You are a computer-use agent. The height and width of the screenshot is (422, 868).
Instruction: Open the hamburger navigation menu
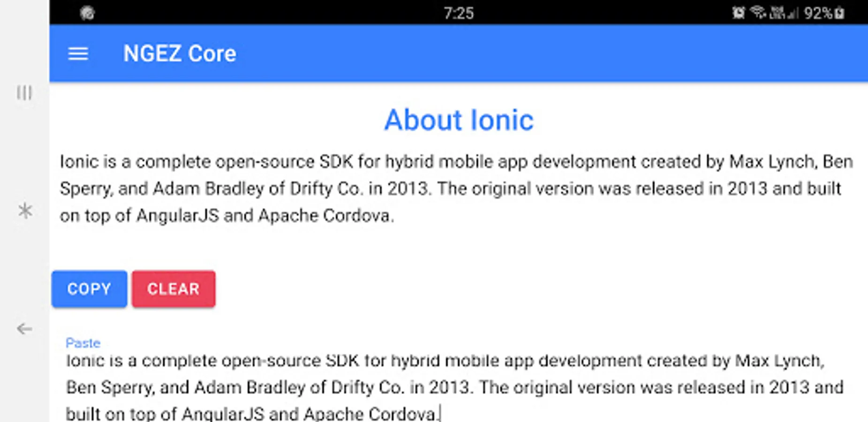78,54
